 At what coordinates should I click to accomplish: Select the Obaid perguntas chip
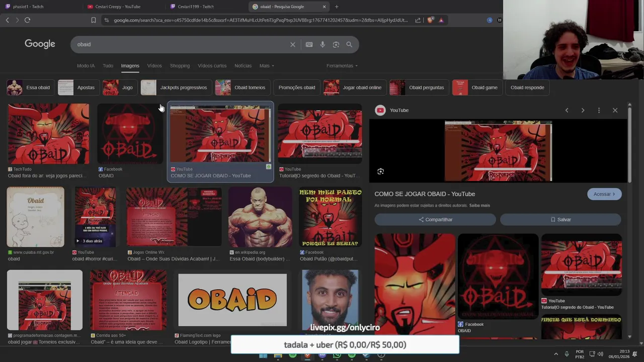[x=419, y=87]
